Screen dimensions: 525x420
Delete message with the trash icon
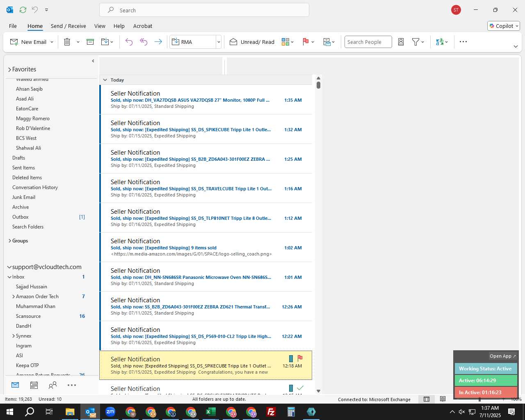click(67, 42)
